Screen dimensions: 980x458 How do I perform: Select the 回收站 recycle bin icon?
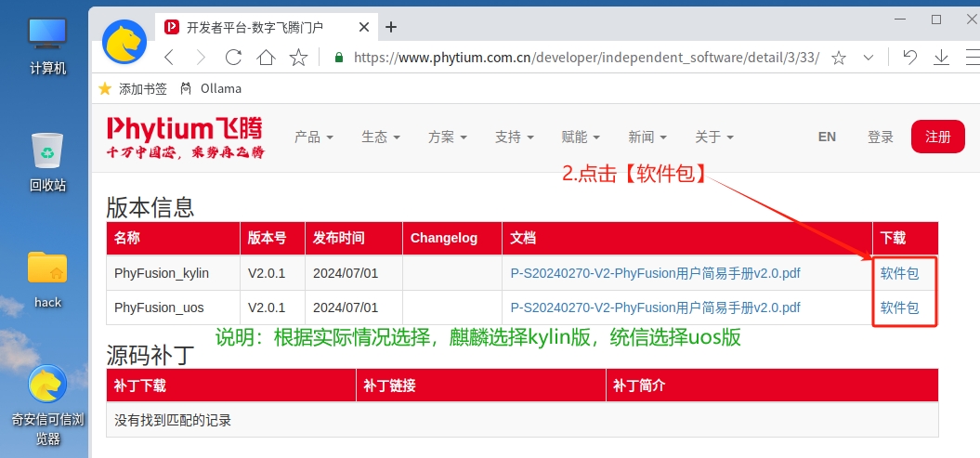pyautogui.click(x=48, y=162)
